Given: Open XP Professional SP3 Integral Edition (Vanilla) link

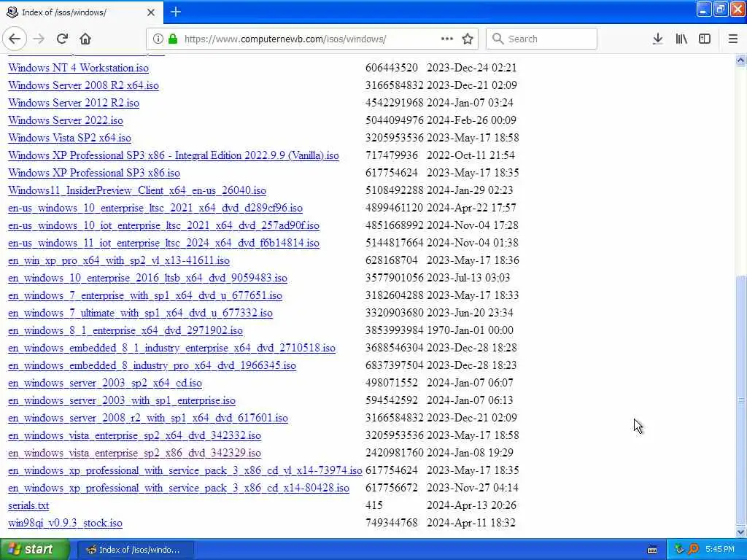Looking at the screenshot, I should pos(174,156).
